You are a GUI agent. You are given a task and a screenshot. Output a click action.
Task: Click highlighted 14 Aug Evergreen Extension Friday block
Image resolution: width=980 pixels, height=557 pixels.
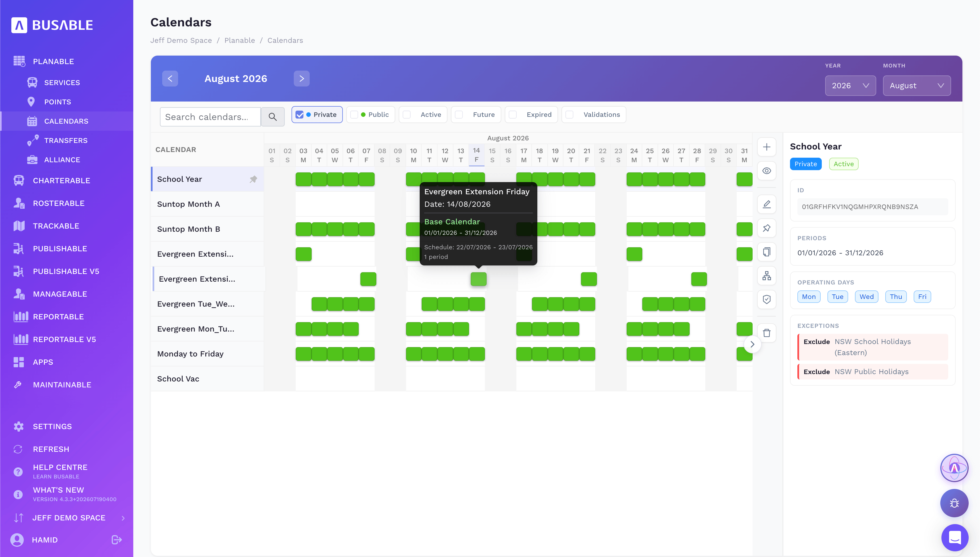(478, 279)
